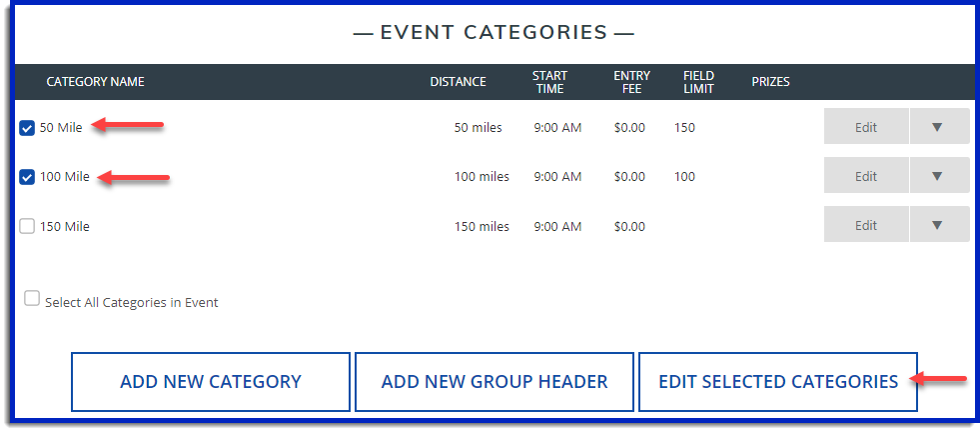Image resolution: width=980 pixels, height=433 pixels.
Task: Click Edit button for 50 Mile category
Action: [x=866, y=127]
